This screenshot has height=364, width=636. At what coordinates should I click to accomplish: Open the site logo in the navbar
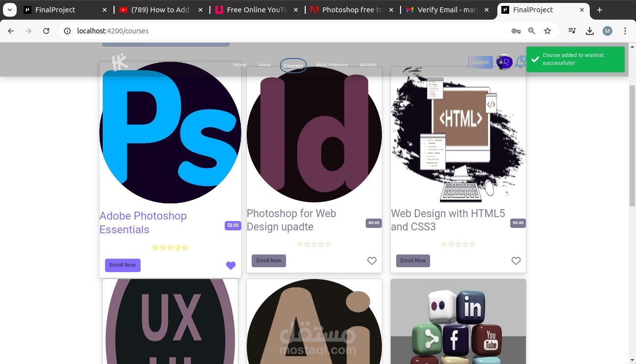pyautogui.click(x=119, y=62)
